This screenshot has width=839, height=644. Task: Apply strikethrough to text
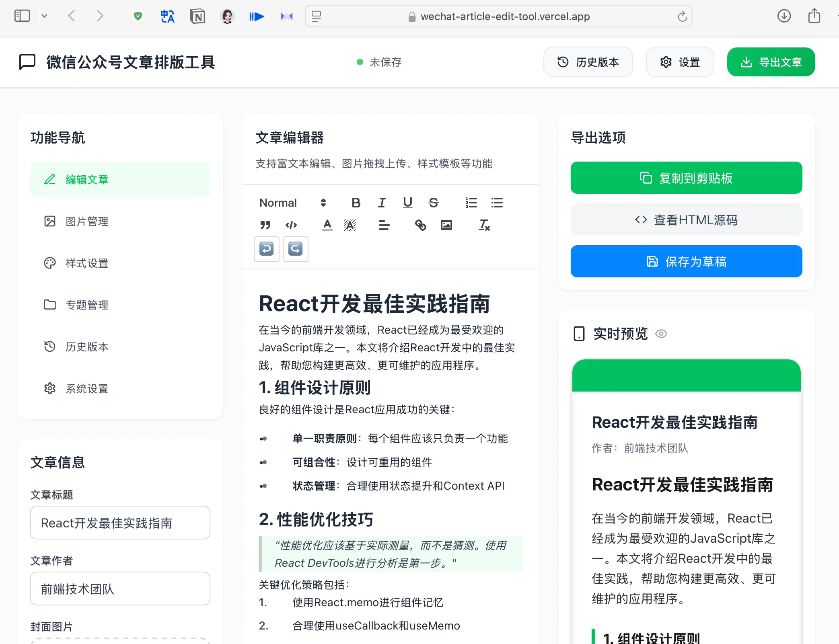pos(434,203)
